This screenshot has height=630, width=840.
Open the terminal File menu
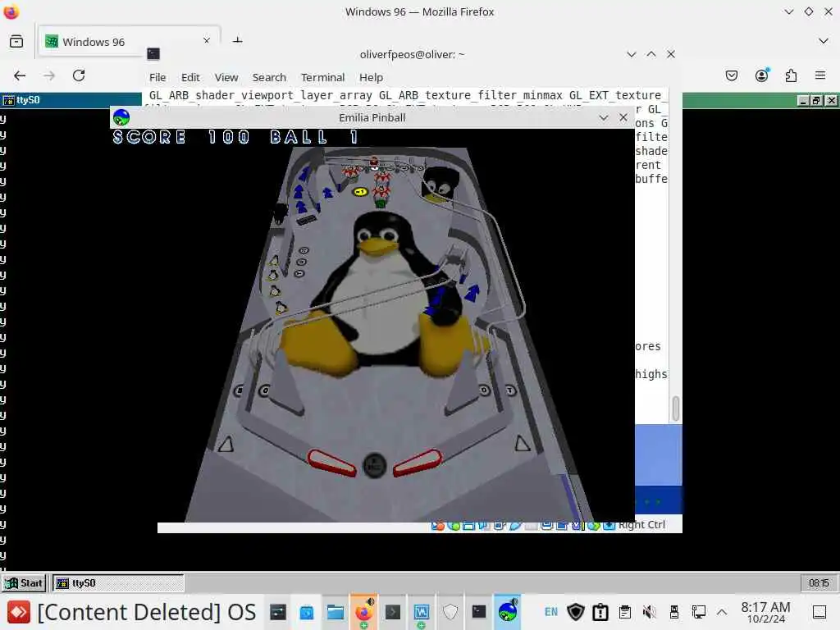[157, 78]
